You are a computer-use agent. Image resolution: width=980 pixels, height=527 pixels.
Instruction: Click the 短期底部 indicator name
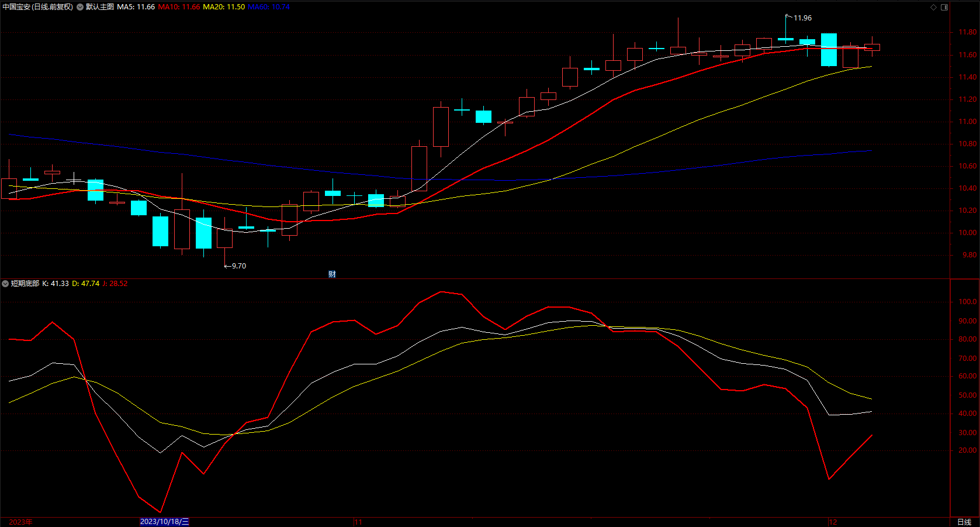click(25, 284)
